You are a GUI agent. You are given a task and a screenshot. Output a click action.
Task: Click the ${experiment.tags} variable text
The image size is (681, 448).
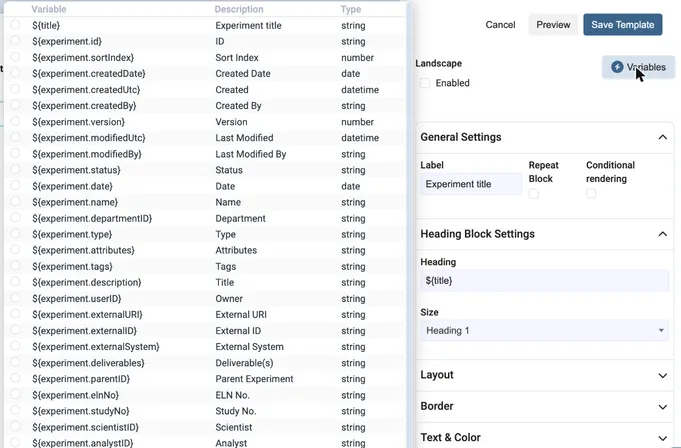click(x=72, y=267)
